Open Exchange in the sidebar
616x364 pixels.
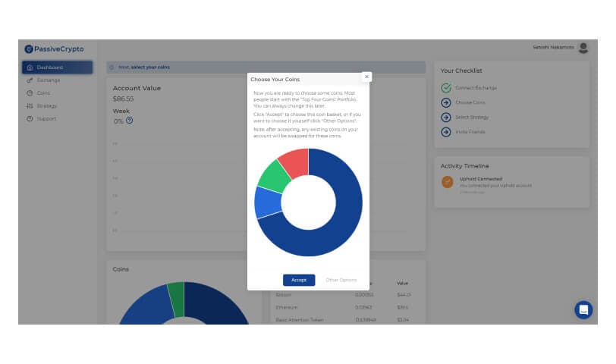coord(49,80)
